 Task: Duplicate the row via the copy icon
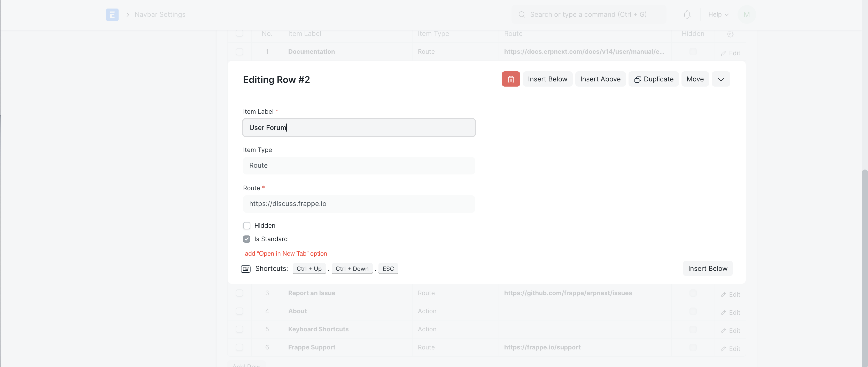pos(638,79)
